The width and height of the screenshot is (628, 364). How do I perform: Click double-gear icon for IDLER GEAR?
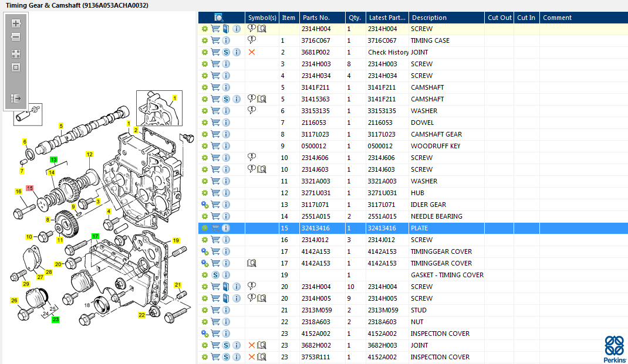205,205
